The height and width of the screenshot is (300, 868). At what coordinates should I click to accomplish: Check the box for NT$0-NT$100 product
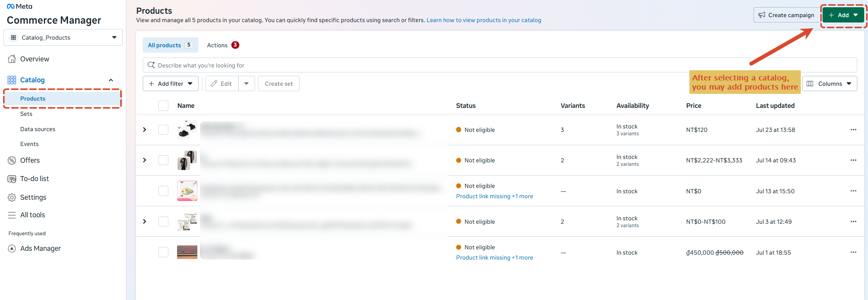163,221
